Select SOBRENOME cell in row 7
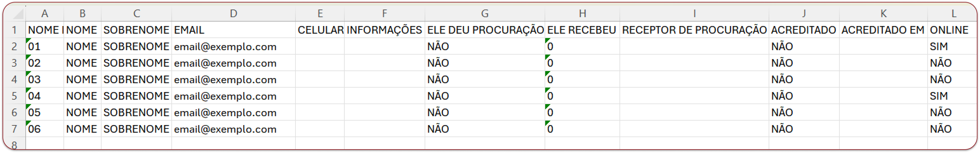980x153 pixels. pos(136,129)
